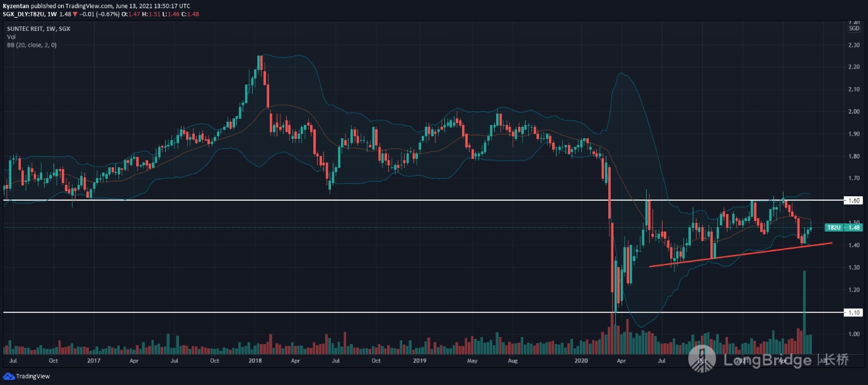Open the Kyzentan author name link
This screenshot has height=385, width=868.
pos(16,5)
